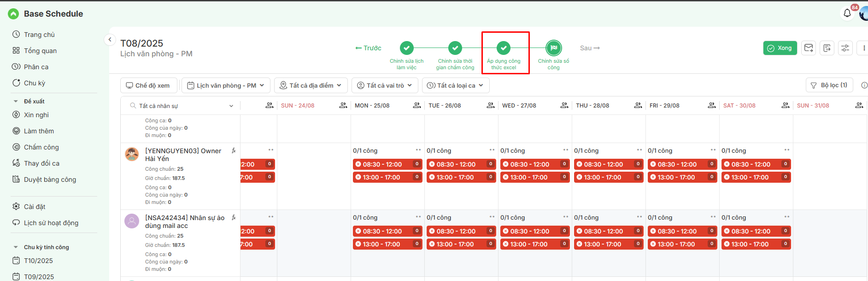Image resolution: width=868 pixels, height=281 pixels.
Task: Click the people icon in FRI - 29/08 column
Action: [x=712, y=106]
